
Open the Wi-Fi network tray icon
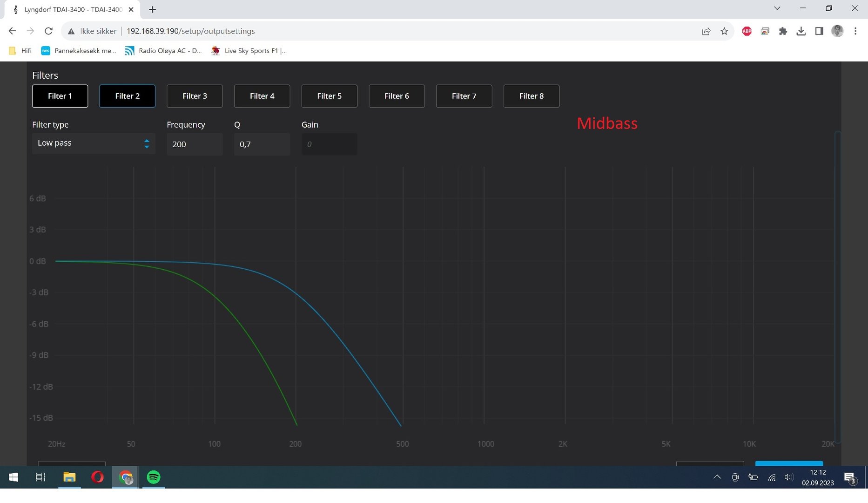(x=772, y=477)
